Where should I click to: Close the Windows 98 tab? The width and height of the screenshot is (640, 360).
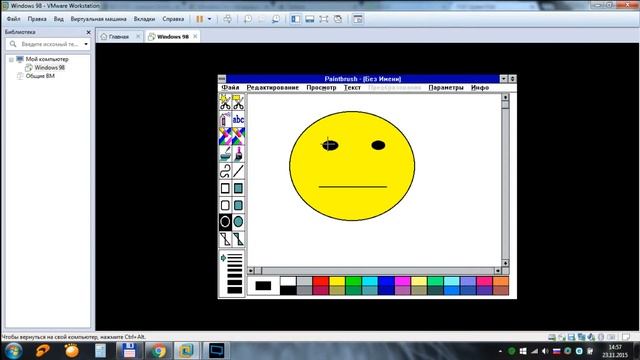coord(195,36)
